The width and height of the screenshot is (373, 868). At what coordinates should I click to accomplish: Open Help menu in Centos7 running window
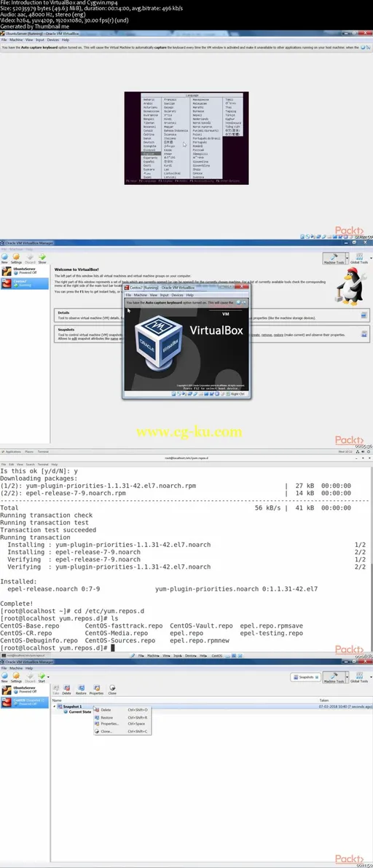189,295
